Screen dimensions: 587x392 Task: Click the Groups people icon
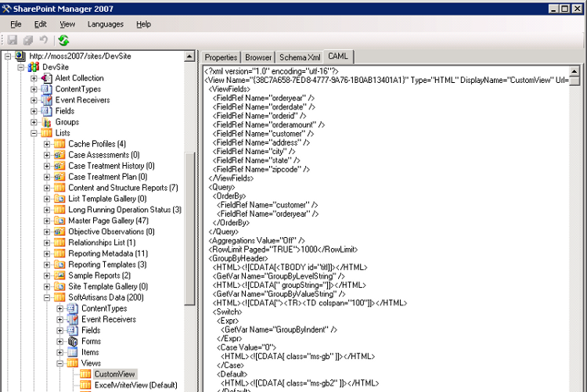tap(46, 122)
